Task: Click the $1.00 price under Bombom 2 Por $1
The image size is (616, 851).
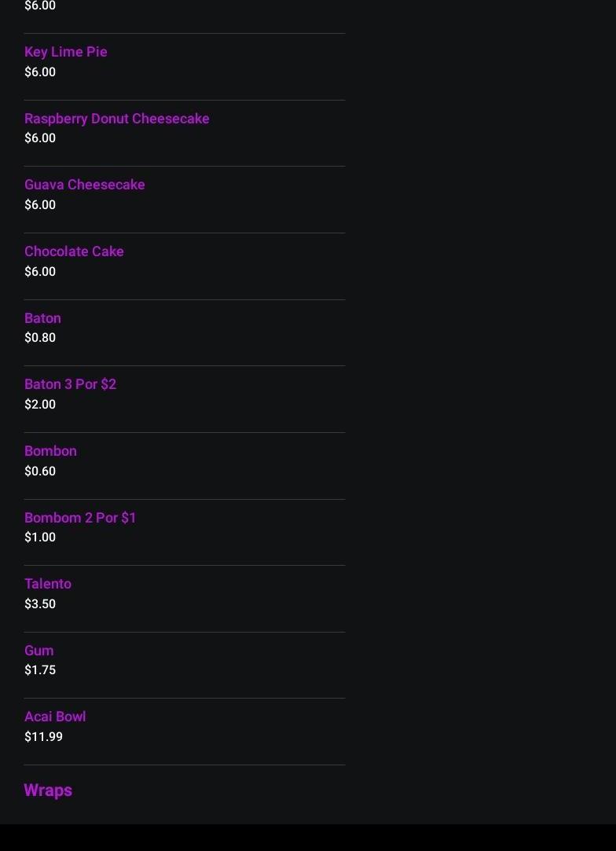Action: coord(40,537)
